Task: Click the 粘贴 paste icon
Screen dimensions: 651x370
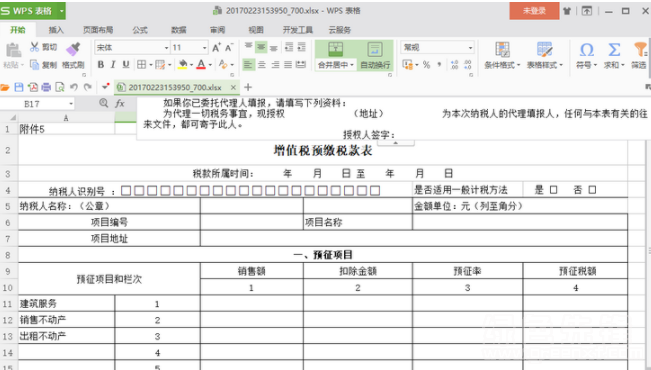Action: click(13, 51)
